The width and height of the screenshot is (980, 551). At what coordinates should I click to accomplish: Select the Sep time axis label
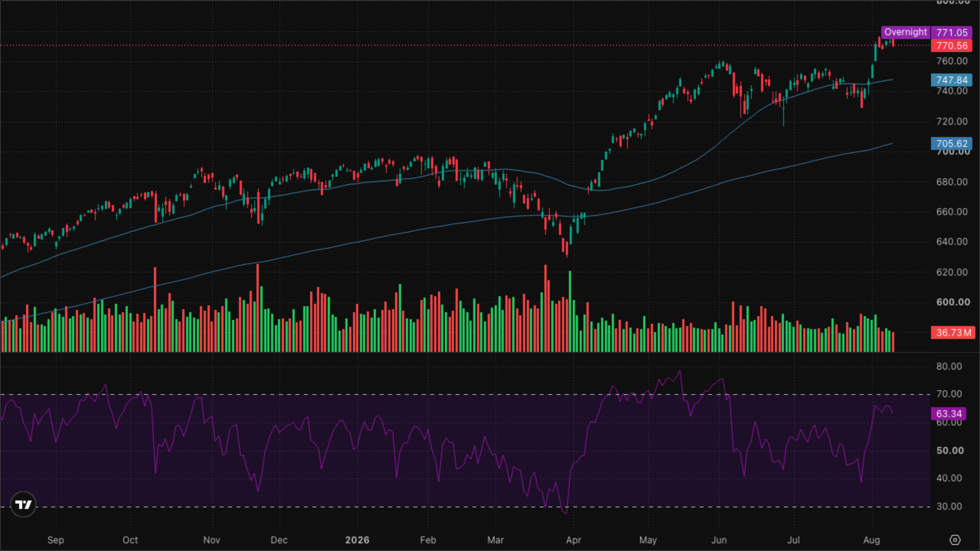click(56, 540)
